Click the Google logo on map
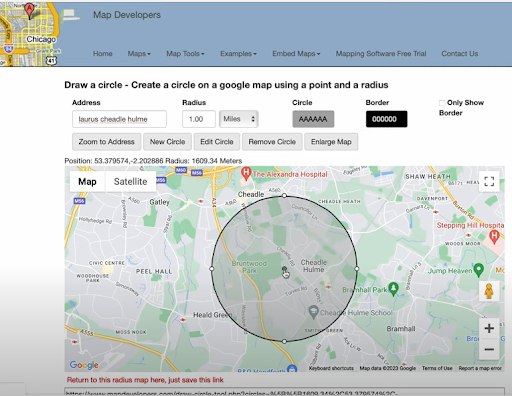Viewport: 512px width, 396px height. pyautogui.click(x=84, y=365)
